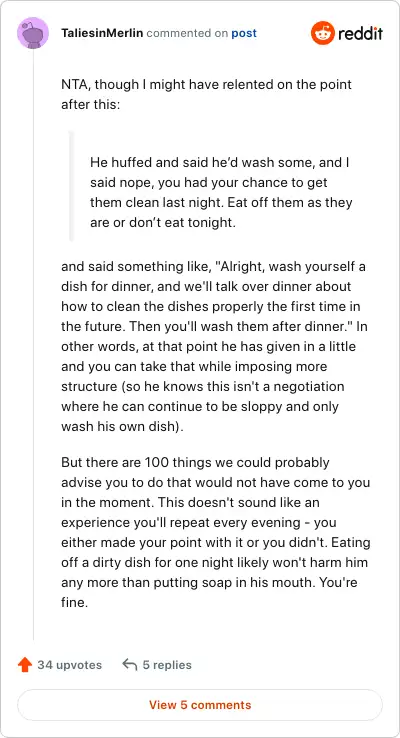The height and width of the screenshot is (738, 400).
Task: Open the TaliesinMerlin username link
Action: click(102, 33)
